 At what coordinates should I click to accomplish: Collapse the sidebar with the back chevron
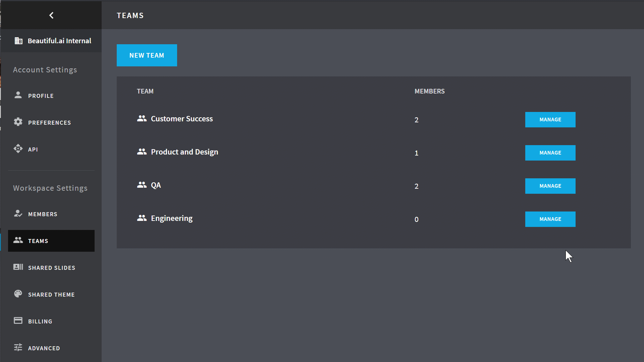51,15
